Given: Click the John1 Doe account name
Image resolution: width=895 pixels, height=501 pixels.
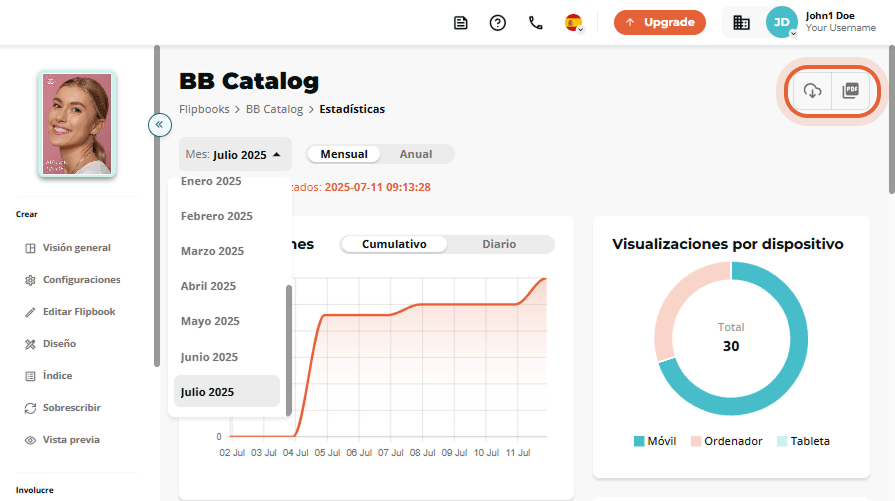Looking at the screenshot, I should (830, 16).
